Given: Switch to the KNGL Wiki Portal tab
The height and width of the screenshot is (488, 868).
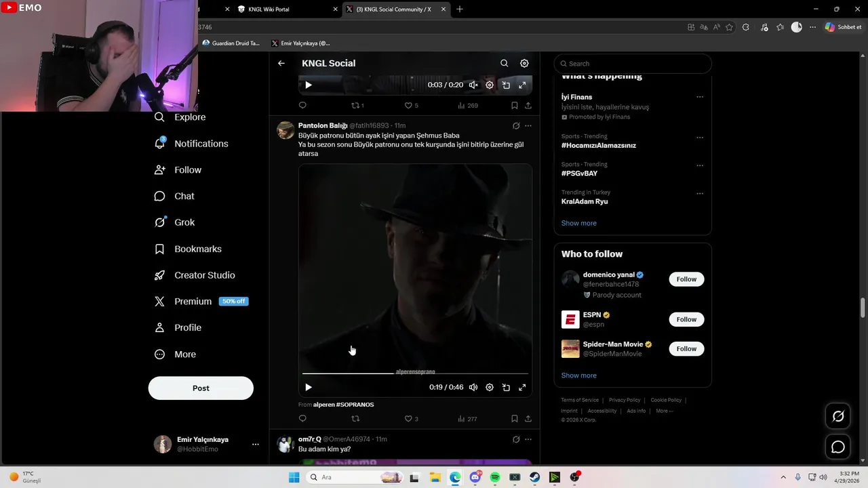Looking at the screenshot, I should [286, 9].
